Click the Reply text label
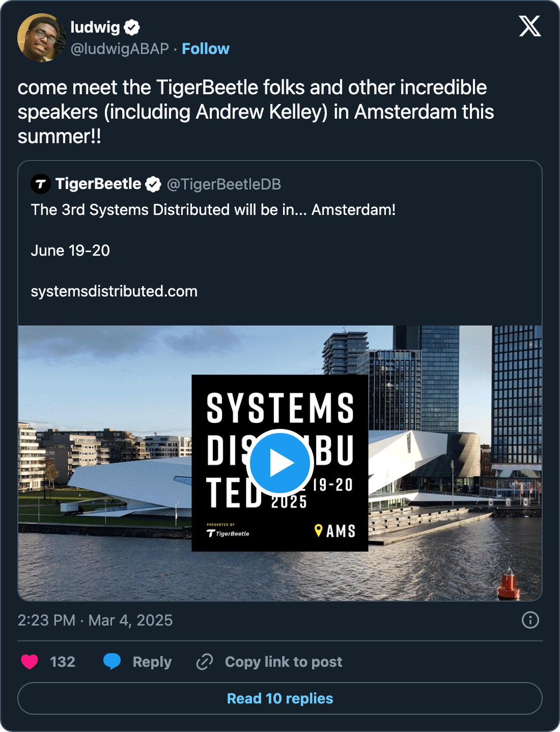This screenshot has width=560, height=732. [x=152, y=662]
